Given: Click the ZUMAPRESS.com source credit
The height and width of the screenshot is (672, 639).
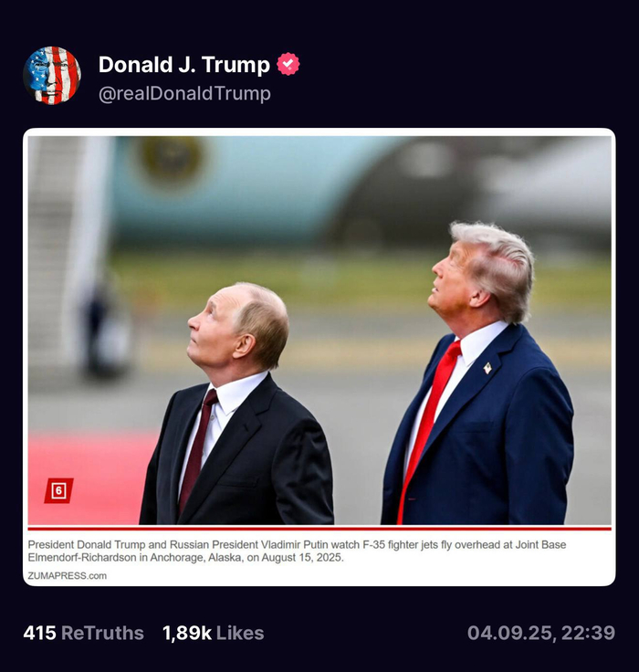Looking at the screenshot, I should click(68, 575).
